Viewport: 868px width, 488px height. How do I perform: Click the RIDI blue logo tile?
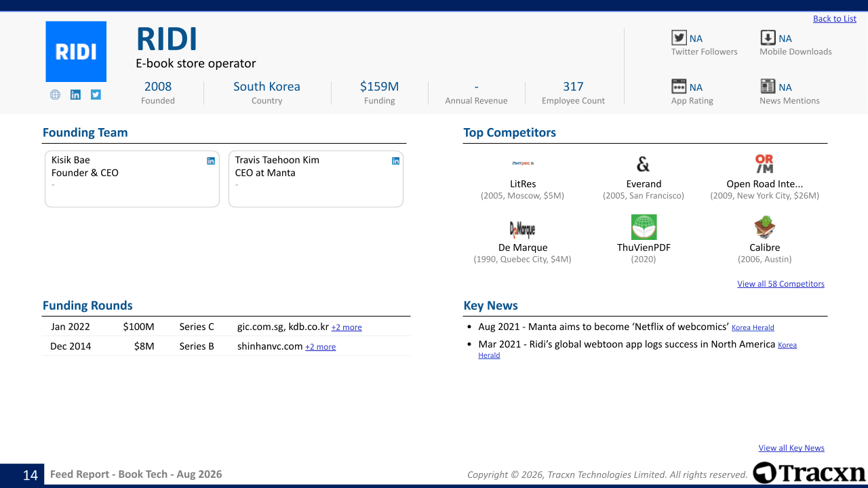(76, 52)
